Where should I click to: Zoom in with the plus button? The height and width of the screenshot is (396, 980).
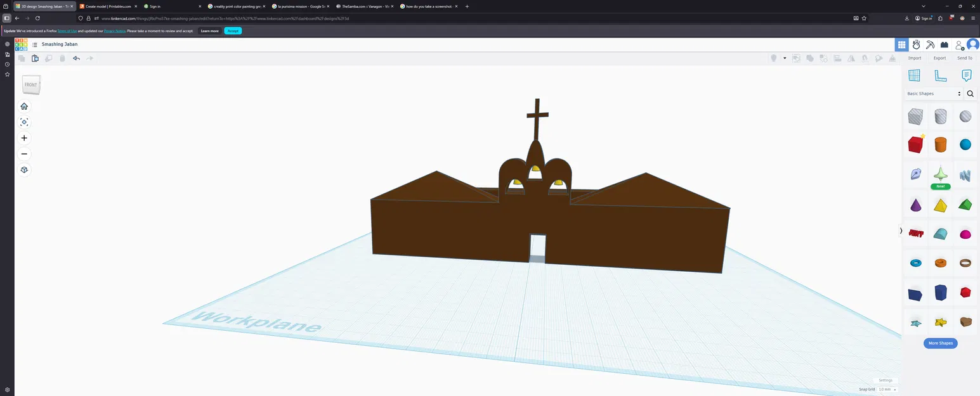pyautogui.click(x=24, y=138)
